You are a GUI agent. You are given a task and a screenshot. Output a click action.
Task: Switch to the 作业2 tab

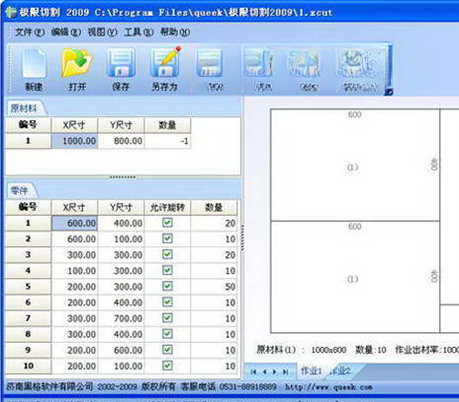(340, 371)
